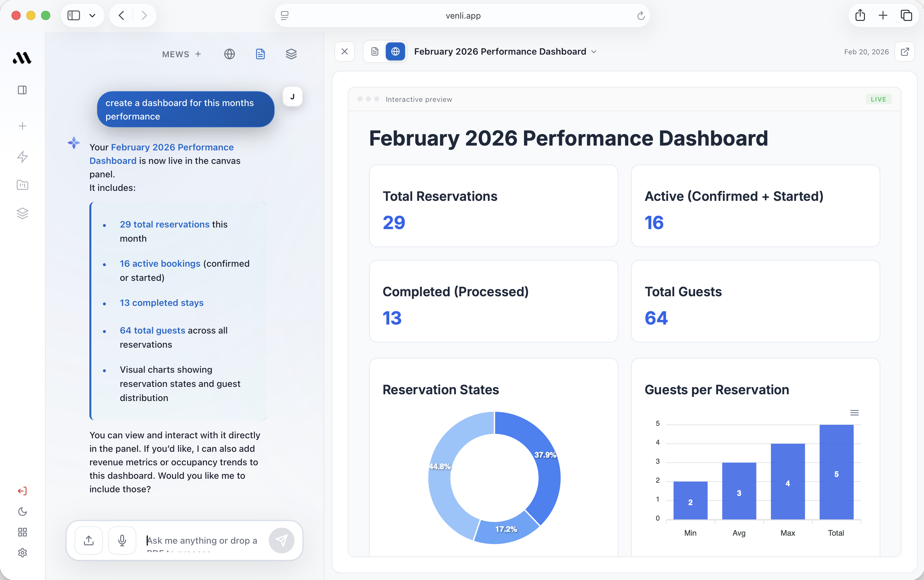This screenshot has width=924, height=580.
Task: Start voice input with the microphone icon
Action: (x=122, y=540)
